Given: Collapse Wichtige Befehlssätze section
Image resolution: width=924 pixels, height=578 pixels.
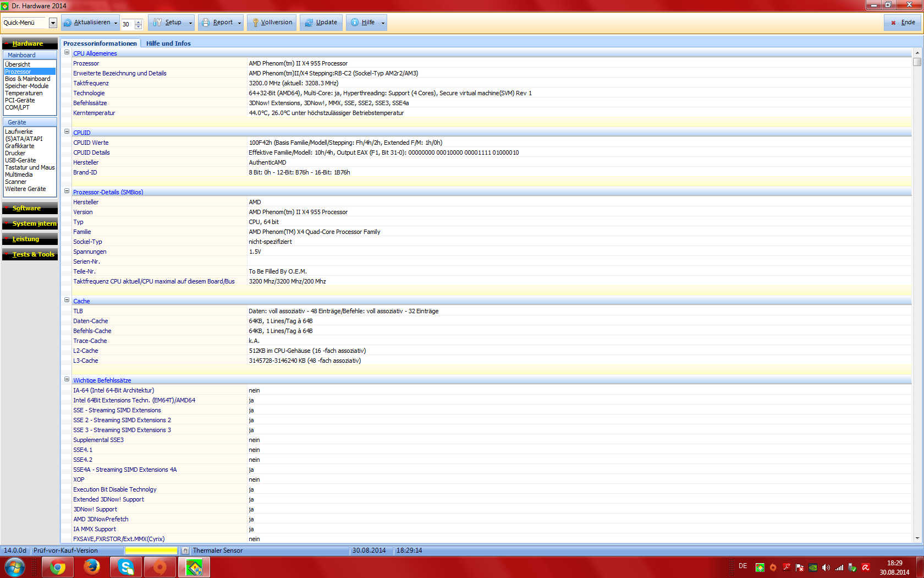Looking at the screenshot, I should click(x=67, y=380).
